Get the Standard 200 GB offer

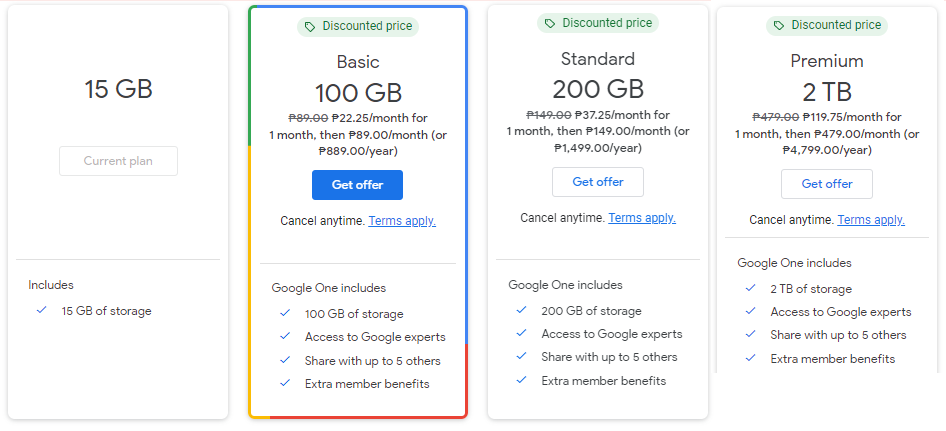(598, 182)
